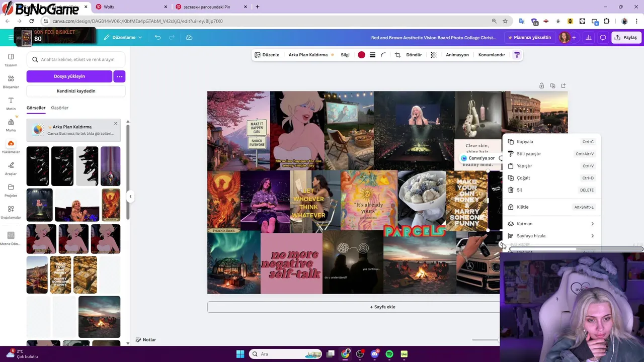Viewport: 644px width, 362px height.
Task: Close the Arka Plan Kaldırma promo card
Action: point(116,124)
